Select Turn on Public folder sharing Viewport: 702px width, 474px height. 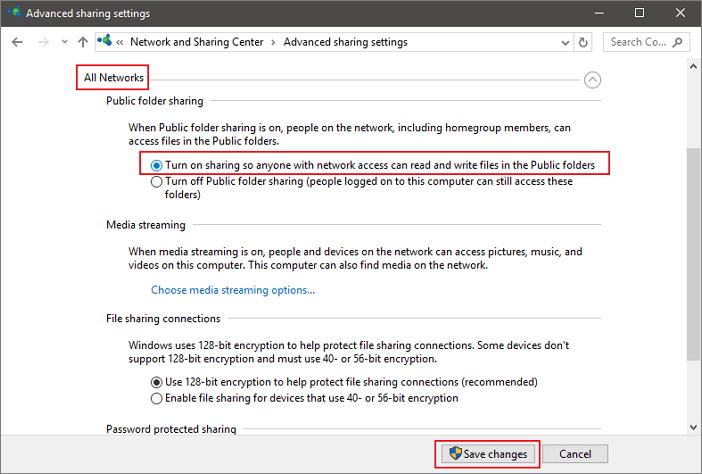click(156, 165)
